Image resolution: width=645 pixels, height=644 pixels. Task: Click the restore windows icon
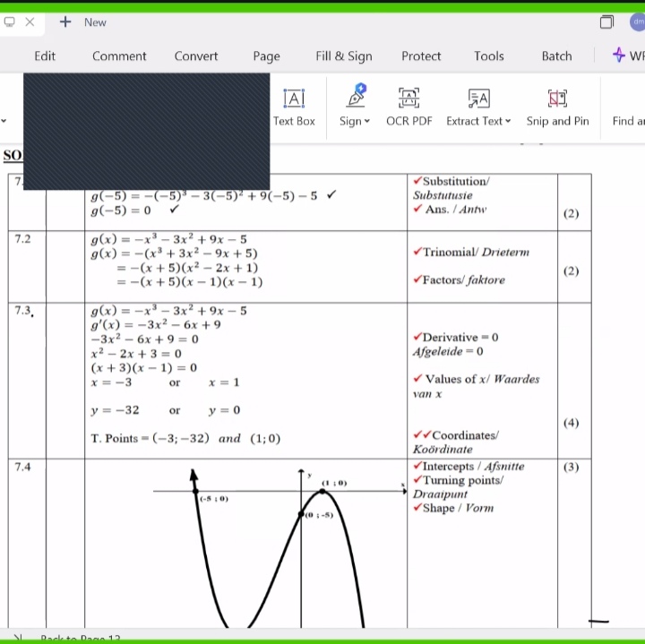coord(607,22)
